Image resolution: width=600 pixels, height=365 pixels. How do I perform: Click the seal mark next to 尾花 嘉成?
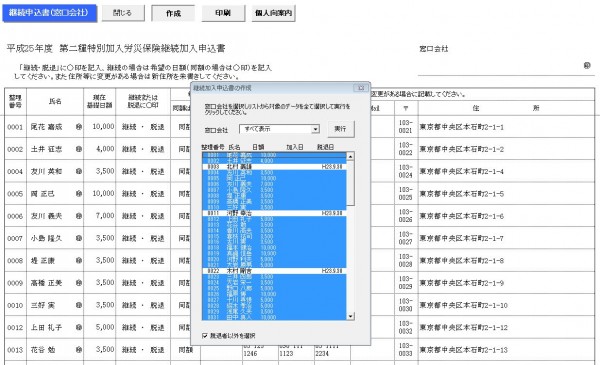click(78, 127)
